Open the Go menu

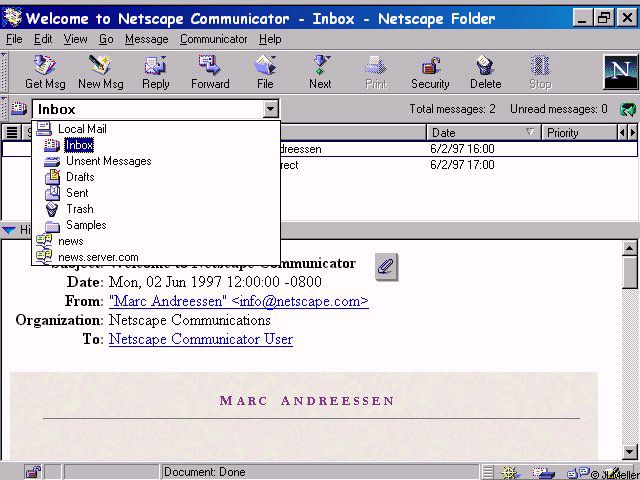[106, 39]
